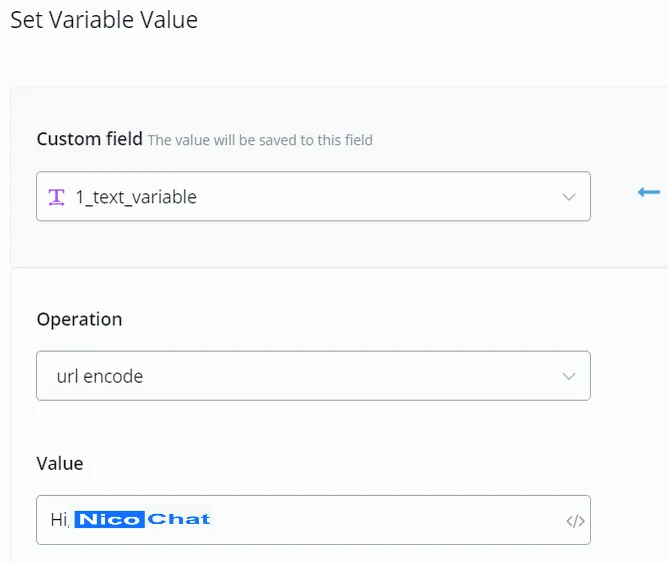Screen dimensions: 668x562
Task: Expand the Operation chevron arrow
Action: pos(569,376)
